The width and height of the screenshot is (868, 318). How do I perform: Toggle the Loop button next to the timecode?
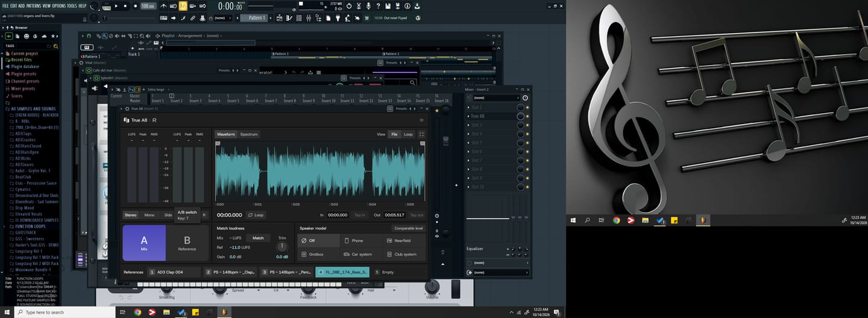pyautogui.click(x=256, y=215)
